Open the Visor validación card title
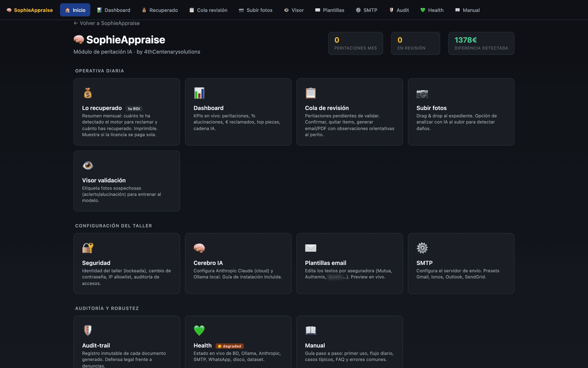The image size is (588, 368). (x=104, y=180)
